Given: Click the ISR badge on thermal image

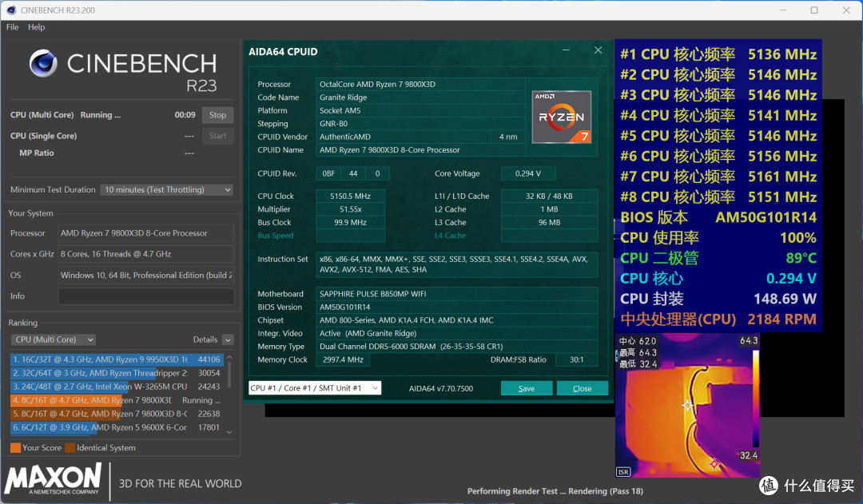Looking at the screenshot, I should pyautogui.click(x=623, y=472).
